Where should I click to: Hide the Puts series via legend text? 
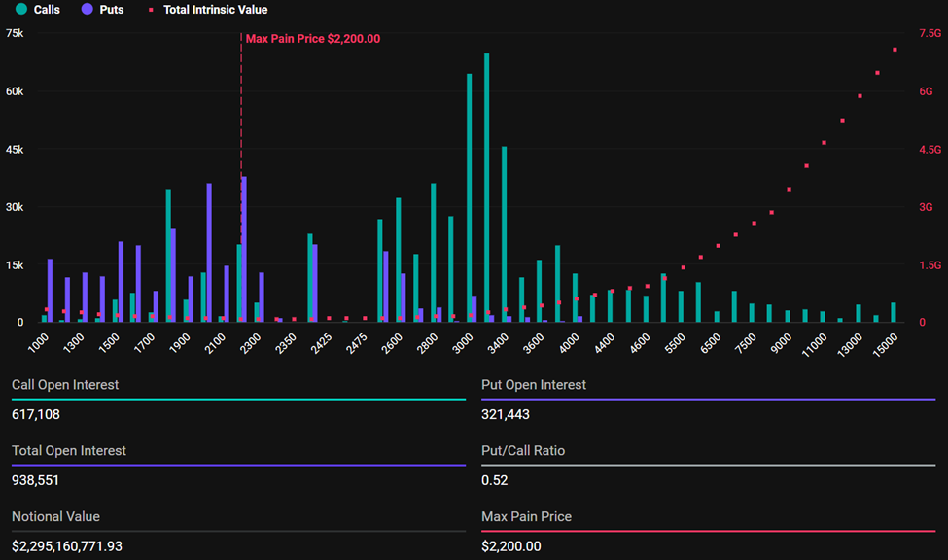112,10
